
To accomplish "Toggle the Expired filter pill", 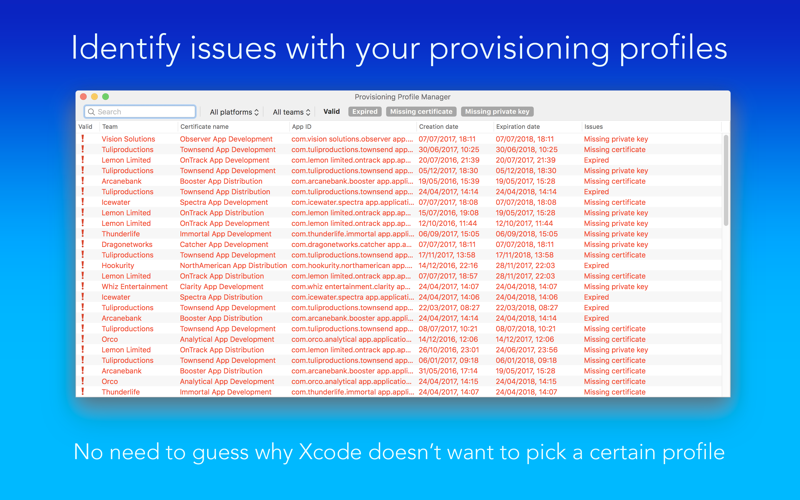I will coord(365,111).
